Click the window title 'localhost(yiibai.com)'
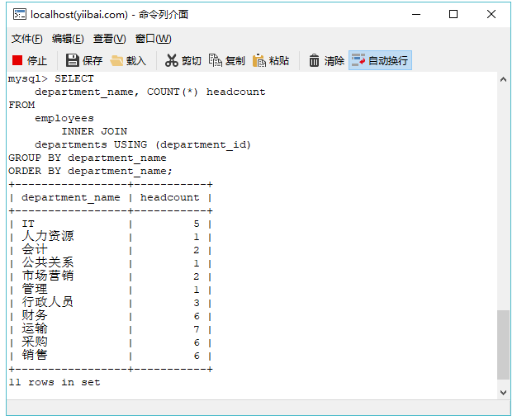The image size is (517, 420). click(x=79, y=15)
